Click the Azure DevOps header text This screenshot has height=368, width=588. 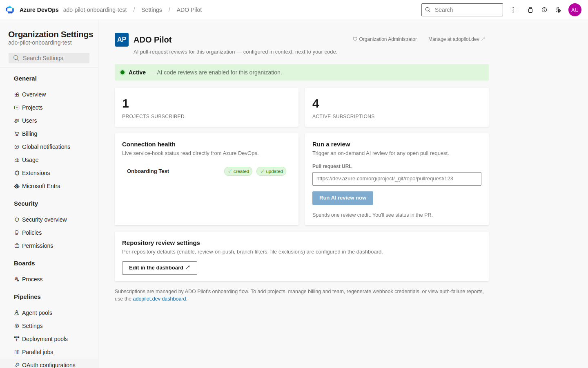coord(39,10)
